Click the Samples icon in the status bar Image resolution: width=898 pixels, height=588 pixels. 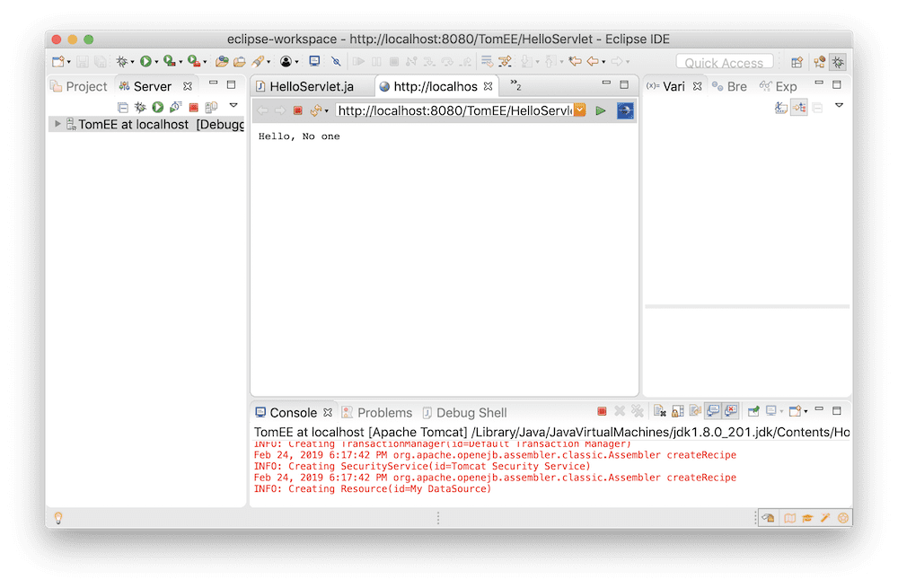[x=843, y=518]
